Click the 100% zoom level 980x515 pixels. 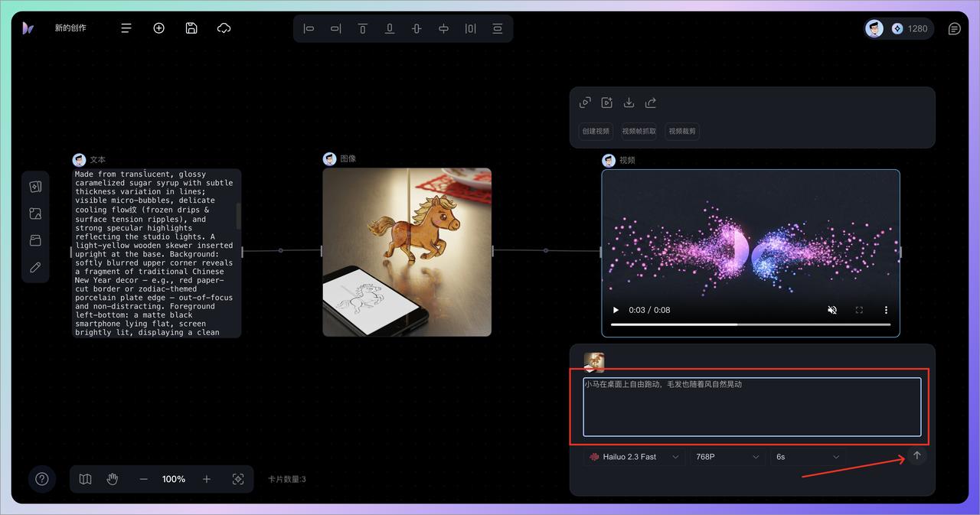click(174, 479)
